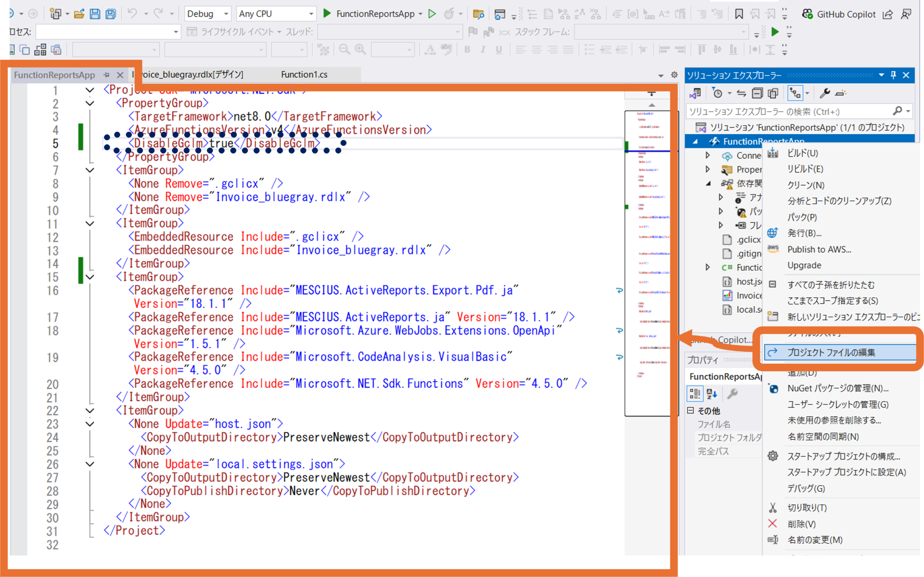Image resolution: width=924 pixels, height=577 pixels.
Task: Click the GitHub Copilot status icon
Action: (x=807, y=14)
